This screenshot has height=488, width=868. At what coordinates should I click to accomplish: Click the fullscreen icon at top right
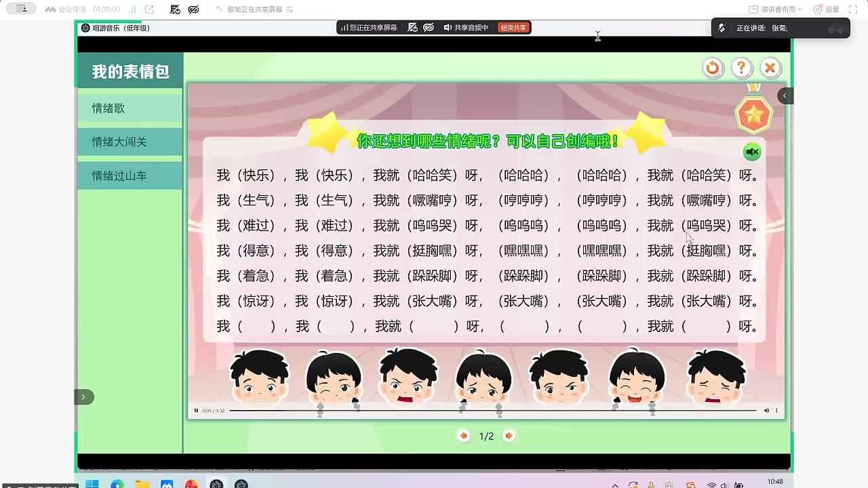coord(854,9)
